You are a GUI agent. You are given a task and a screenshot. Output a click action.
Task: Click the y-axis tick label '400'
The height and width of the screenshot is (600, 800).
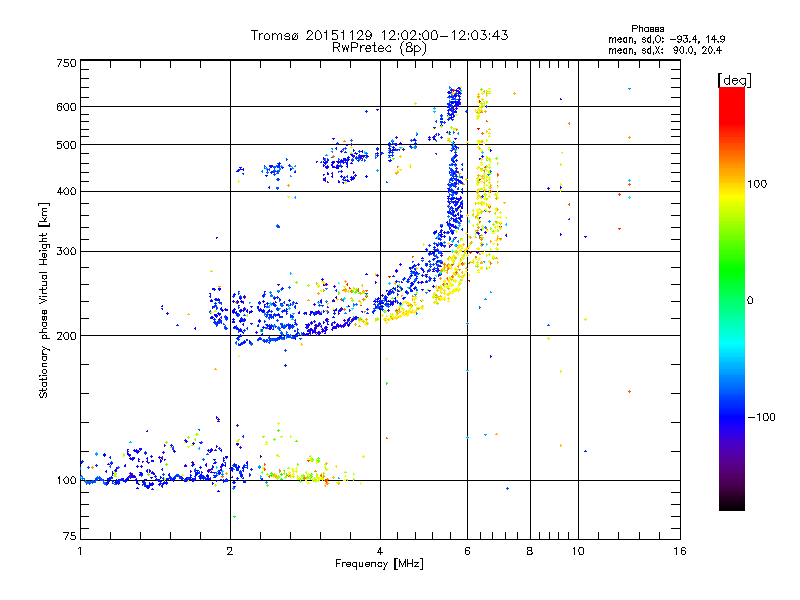(x=67, y=191)
